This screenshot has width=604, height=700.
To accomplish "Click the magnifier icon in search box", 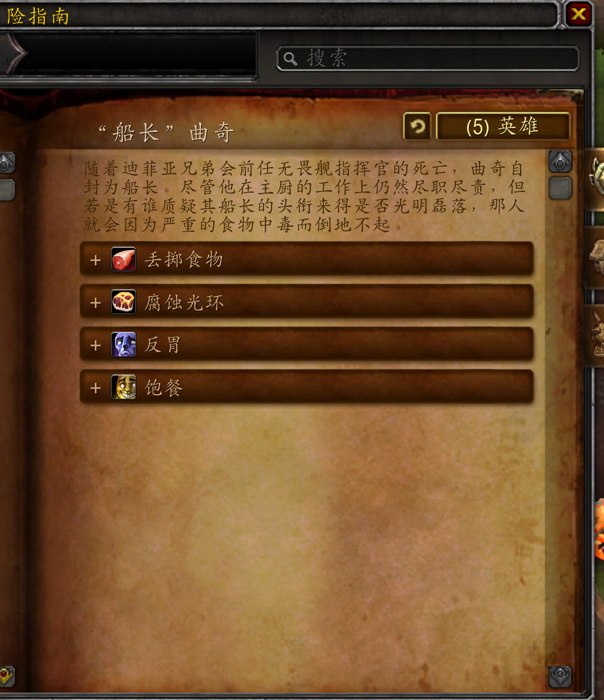I will click(290, 59).
